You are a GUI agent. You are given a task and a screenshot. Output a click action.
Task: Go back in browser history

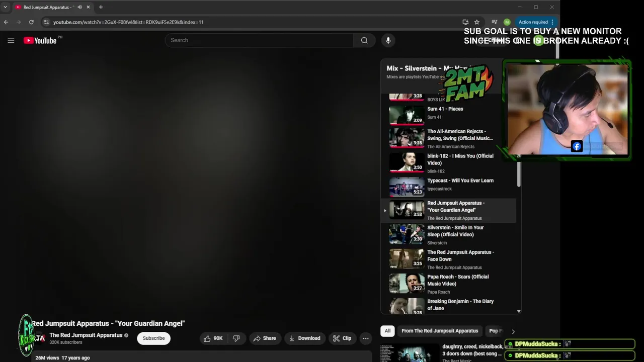6,22
